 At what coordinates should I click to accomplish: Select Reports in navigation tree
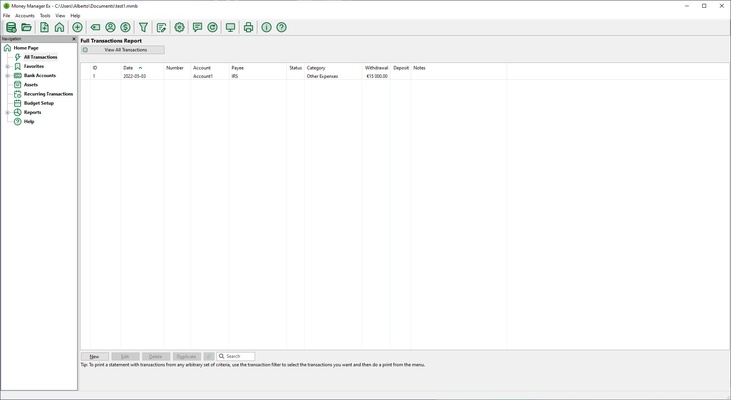(33, 112)
